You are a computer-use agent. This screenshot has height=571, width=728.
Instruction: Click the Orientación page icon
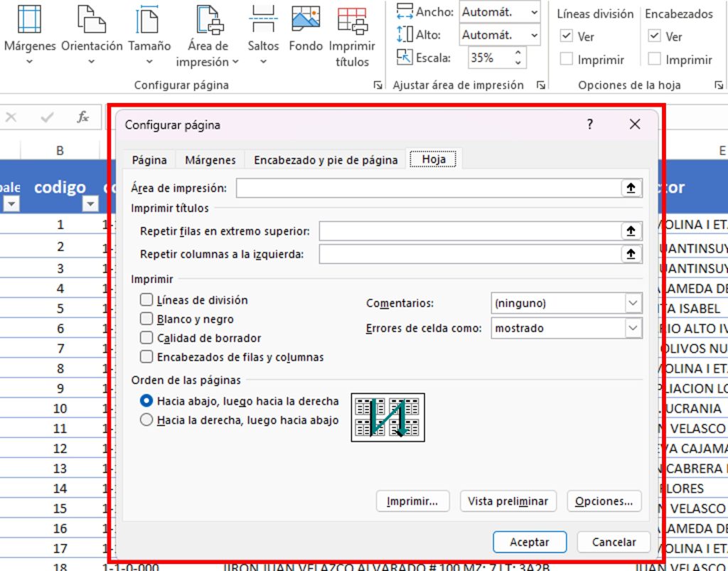point(91,20)
